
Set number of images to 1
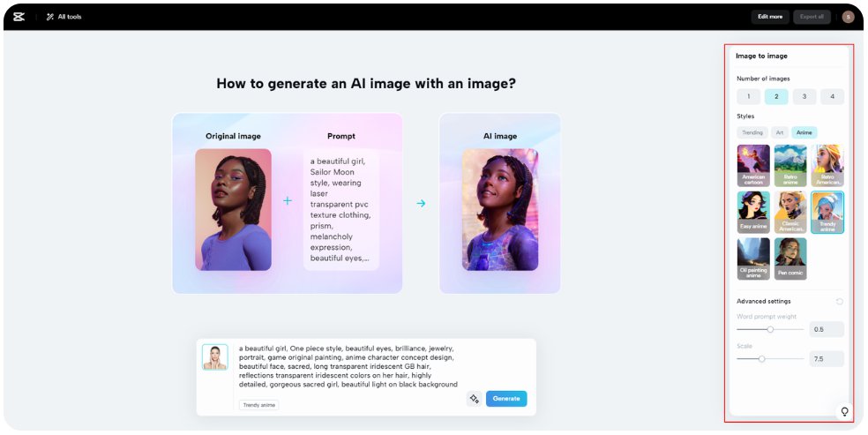[x=748, y=97]
